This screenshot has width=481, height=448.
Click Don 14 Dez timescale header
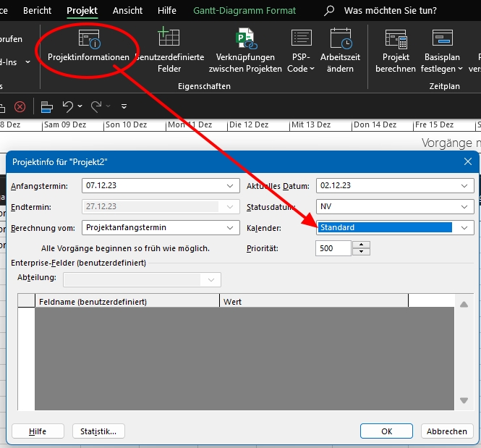coord(375,124)
